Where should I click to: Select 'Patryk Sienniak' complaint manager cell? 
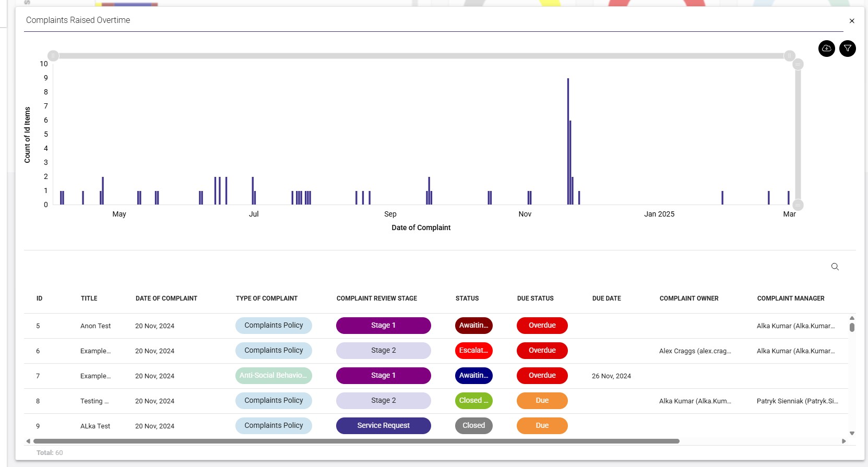point(797,401)
